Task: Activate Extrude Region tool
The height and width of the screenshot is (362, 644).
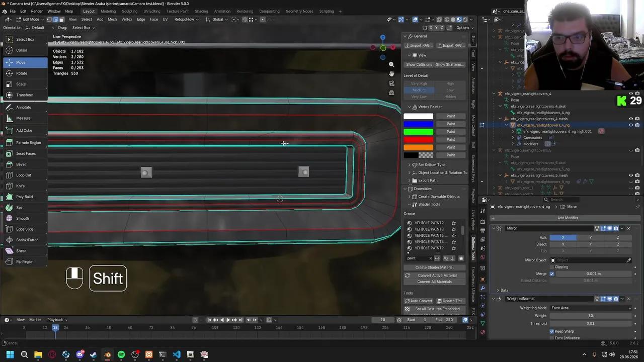Action: click(x=25, y=143)
